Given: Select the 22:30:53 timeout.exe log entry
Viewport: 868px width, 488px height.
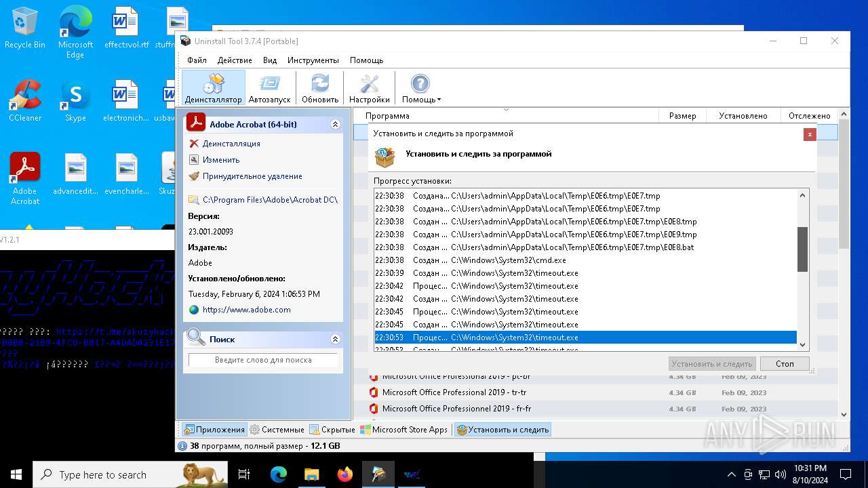Looking at the screenshot, I should 585,338.
